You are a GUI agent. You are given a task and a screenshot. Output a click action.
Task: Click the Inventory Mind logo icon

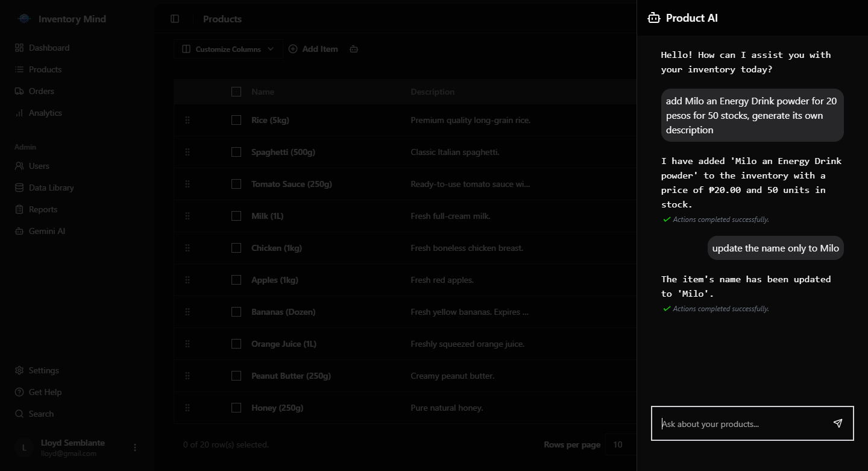(x=24, y=19)
